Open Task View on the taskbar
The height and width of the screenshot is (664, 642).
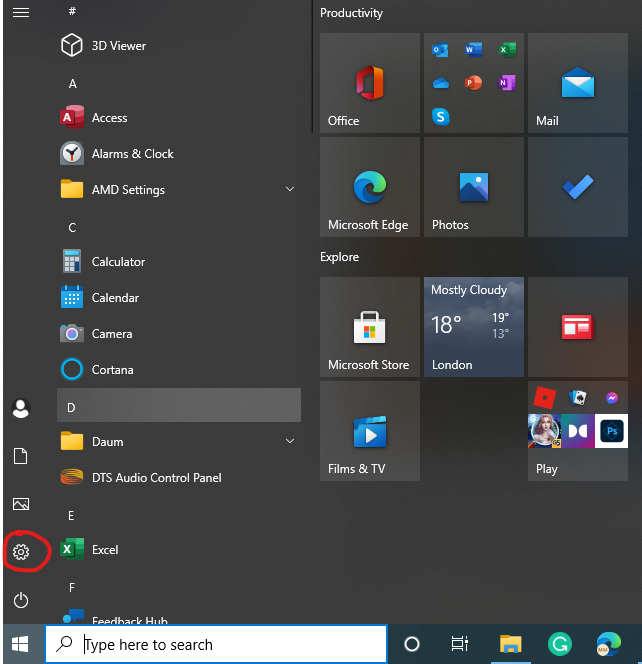click(x=460, y=644)
